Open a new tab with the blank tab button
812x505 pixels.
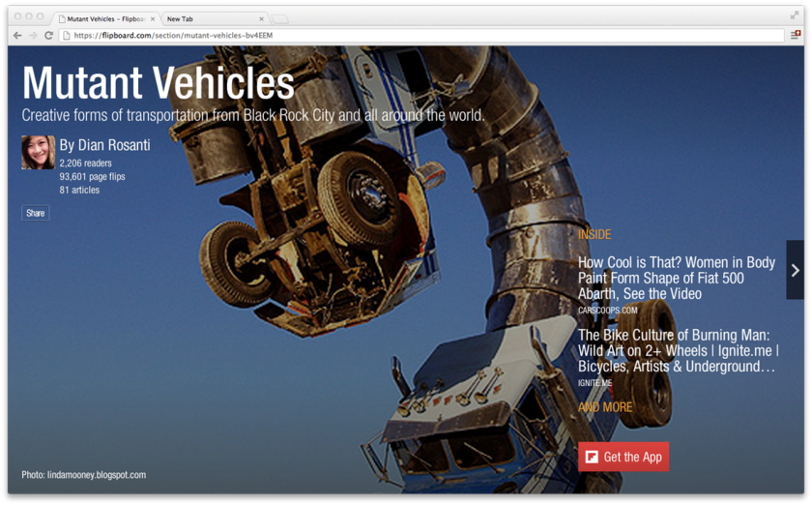pyautogui.click(x=280, y=19)
